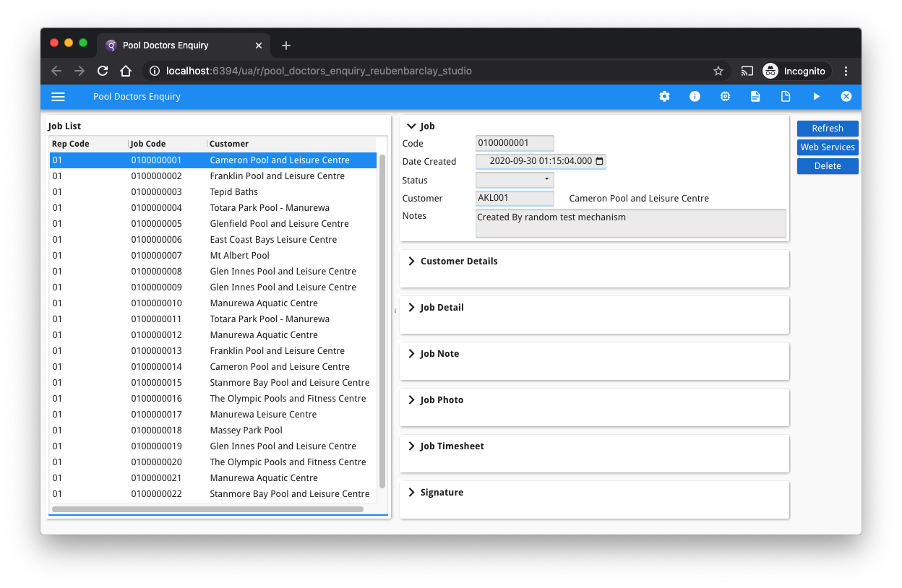
Task: Click the filled document icon in toolbar
Action: tap(755, 96)
